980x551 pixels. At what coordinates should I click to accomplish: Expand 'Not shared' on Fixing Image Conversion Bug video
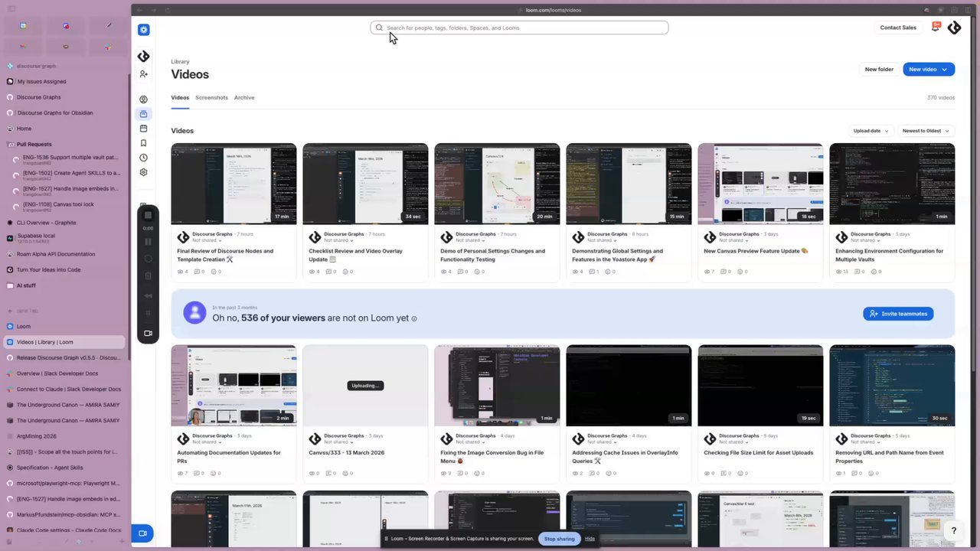click(x=472, y=442)
